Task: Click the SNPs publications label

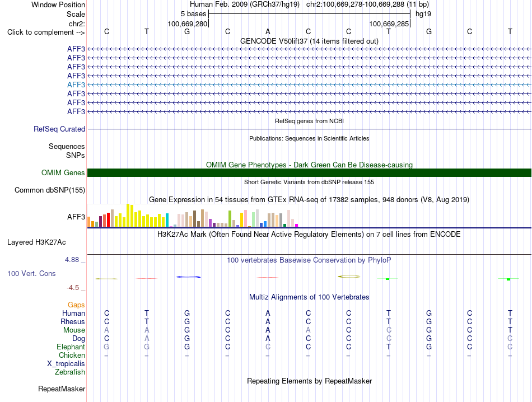Action: (76, 156)
